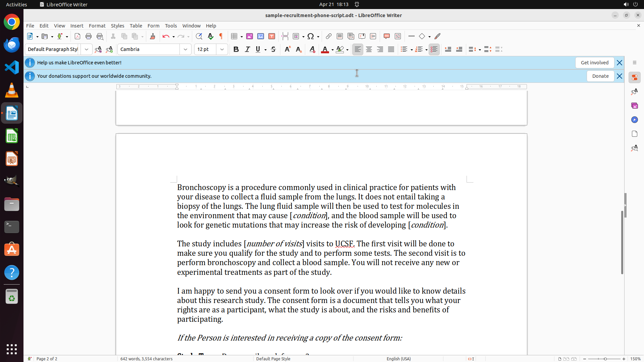Click the Get involved button
The image size is (644, 362).
594,63
